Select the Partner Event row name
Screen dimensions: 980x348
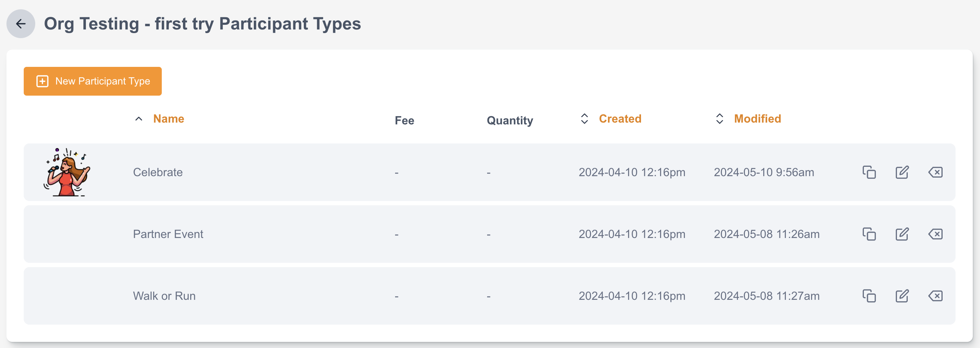tap(168, 234)
